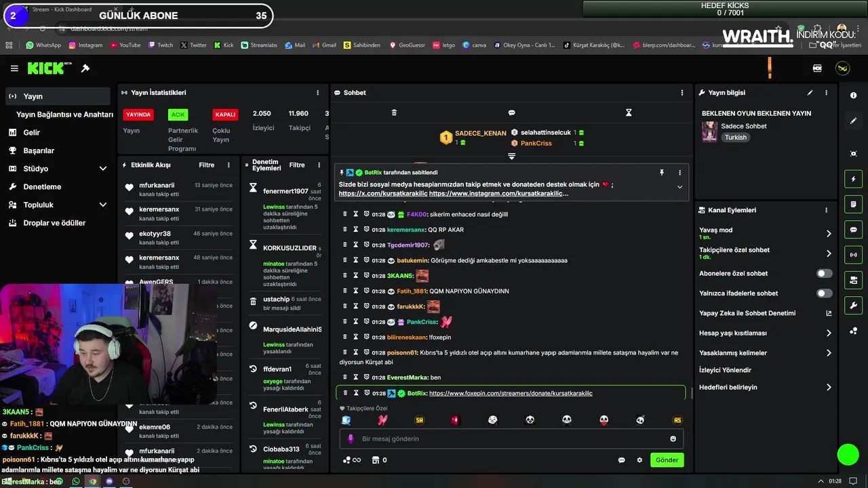The height and width of the screenshot is (488, 868).
Task: Open Hedefleri belirleyin chevron
Action: tap(829, 388)
